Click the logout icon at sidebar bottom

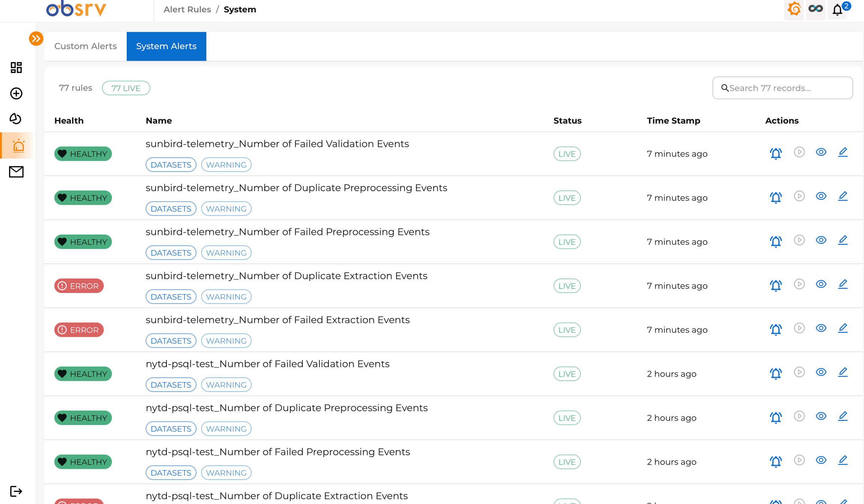click(16, 491)
